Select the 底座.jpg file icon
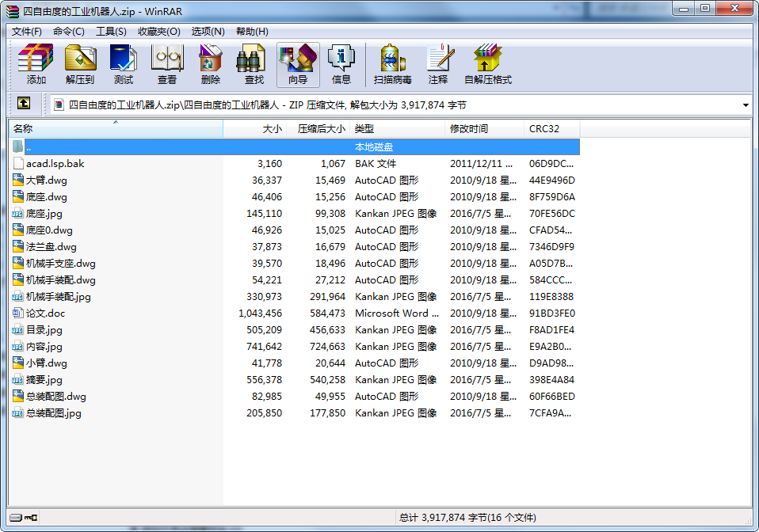759x532 pixels. coord(18,213)
